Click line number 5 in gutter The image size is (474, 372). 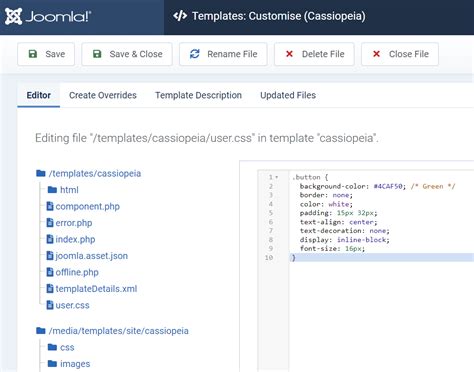[x=270, y=213]
